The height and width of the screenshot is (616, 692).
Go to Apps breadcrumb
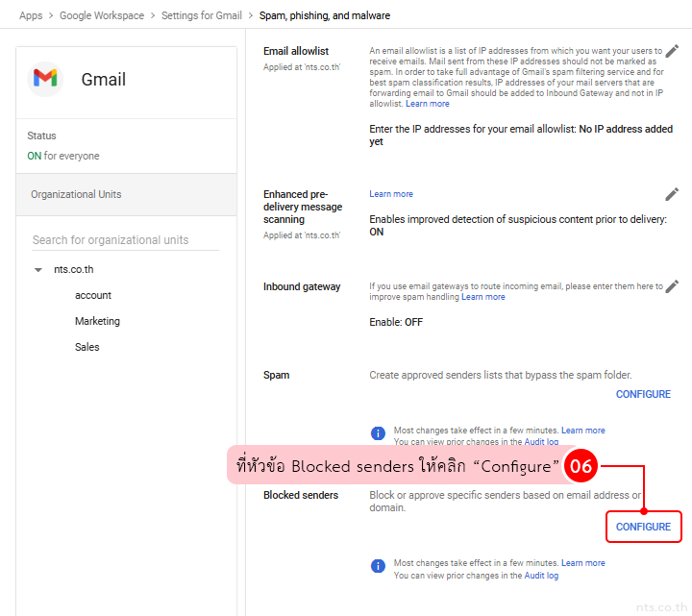[31, 15]
